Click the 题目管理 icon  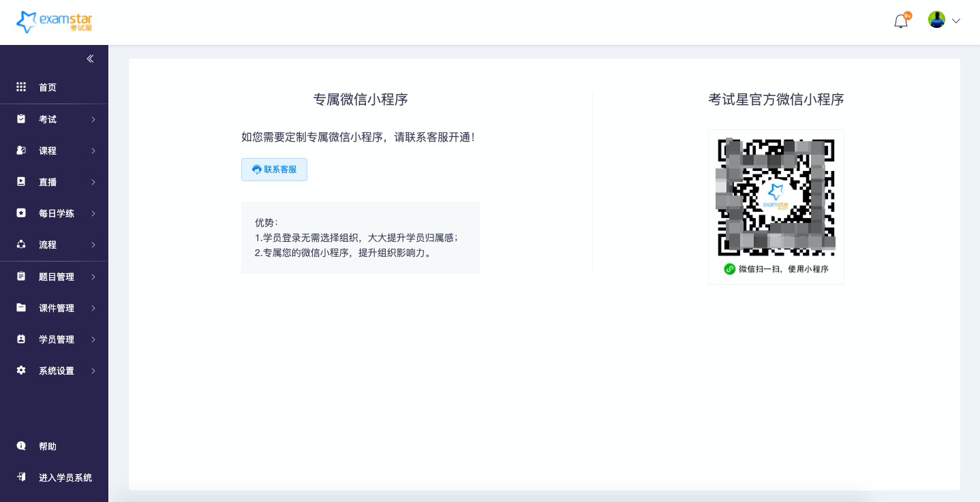coord(21,276)
